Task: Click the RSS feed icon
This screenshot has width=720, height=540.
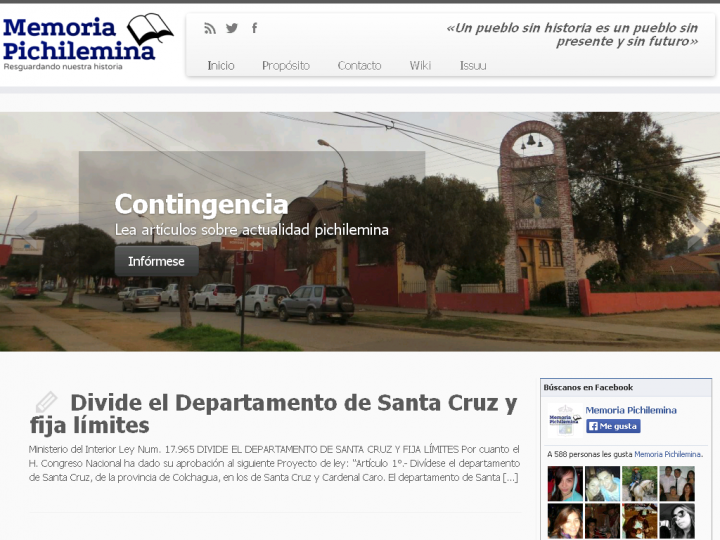Action: (210, 28)
